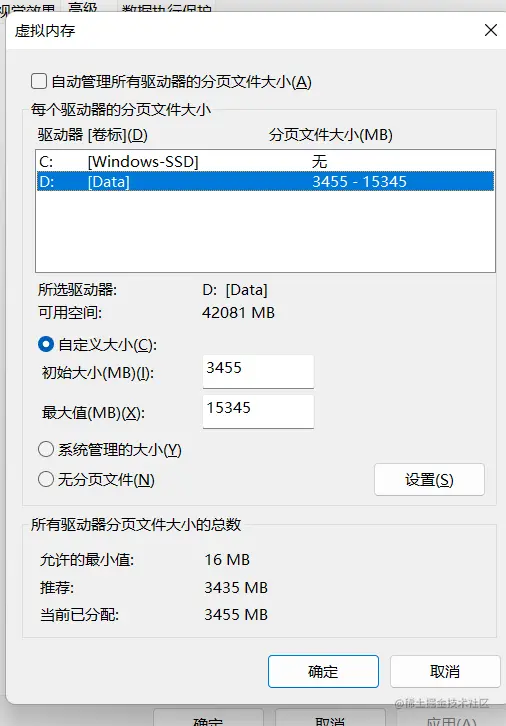Click the 数据执行保护 tab in background

click(167, 8)
